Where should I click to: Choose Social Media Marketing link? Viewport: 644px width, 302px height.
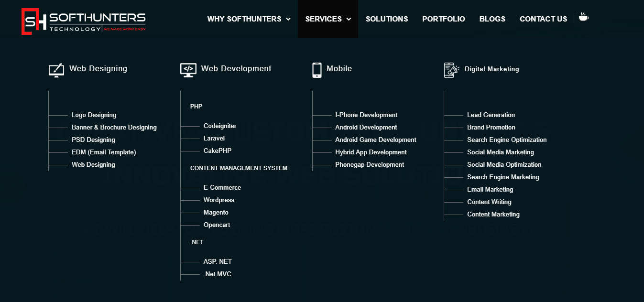pyautogui.click(x=501, y=152)
